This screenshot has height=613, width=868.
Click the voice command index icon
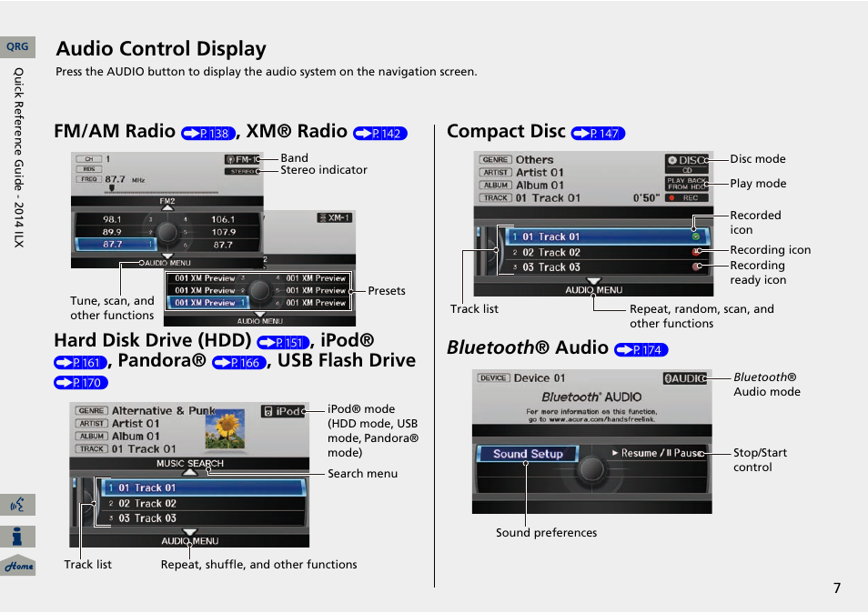click(17, 505)
